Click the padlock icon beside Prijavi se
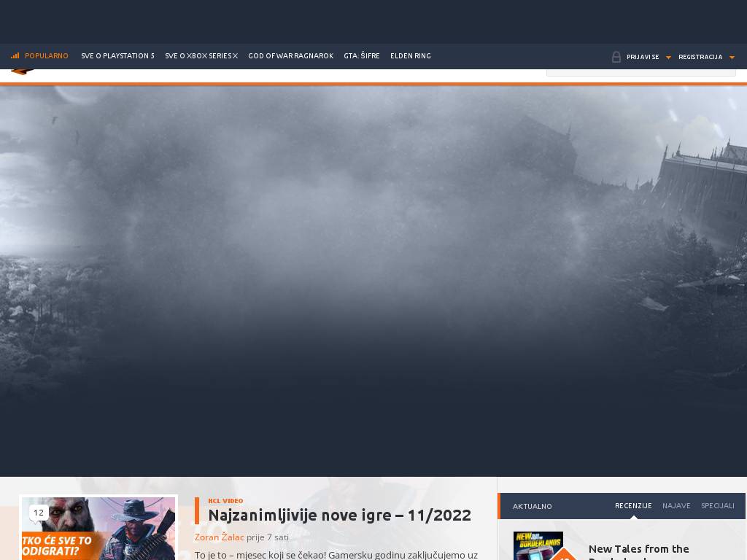This screenshot has height=560, width=747. (x=616, y=57)
